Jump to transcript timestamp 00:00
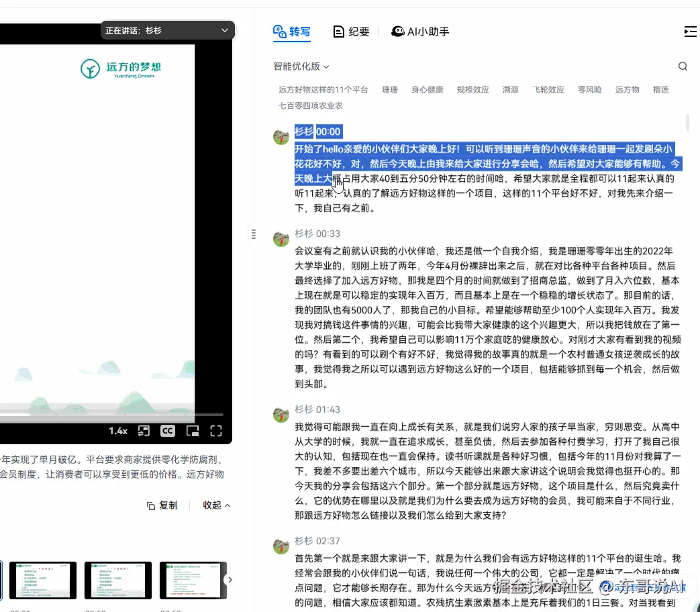 click(328, 132)
